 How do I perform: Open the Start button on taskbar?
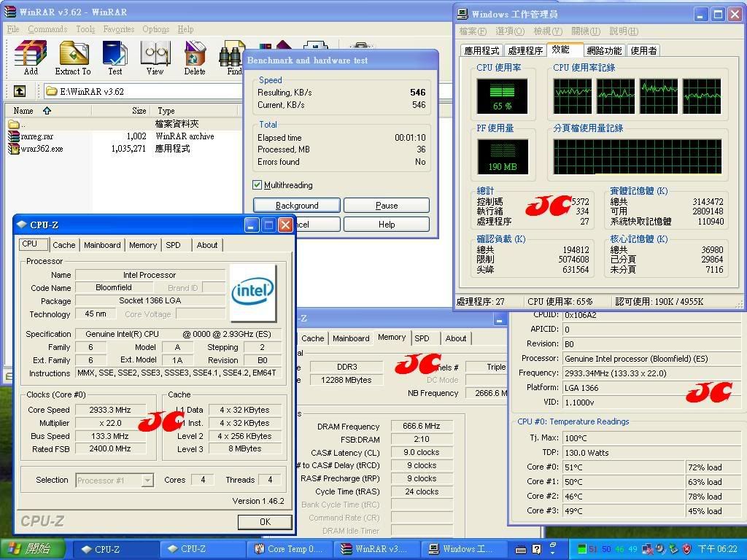(32, 549)
